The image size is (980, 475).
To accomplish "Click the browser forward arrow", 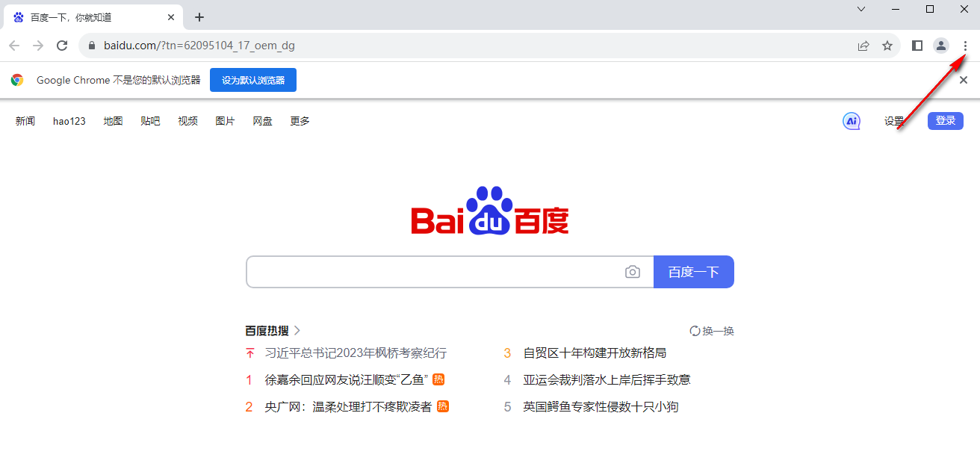I will [x=38, y=46].
